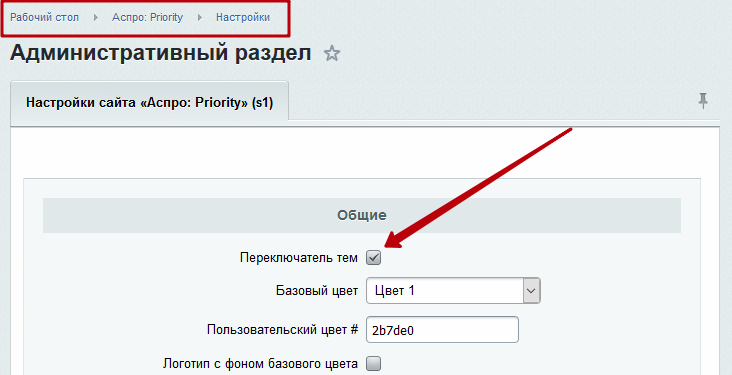Open the Настройки breadcrumb link

pyautogui.click(x=243, y=18)
